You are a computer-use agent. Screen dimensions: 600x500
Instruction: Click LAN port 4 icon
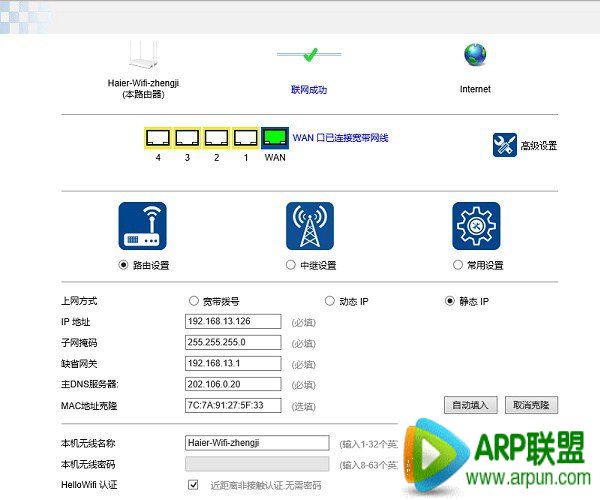(x=158, y=137)
